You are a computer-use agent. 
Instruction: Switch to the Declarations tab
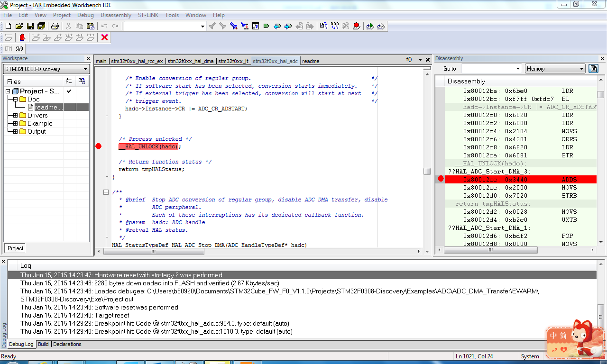tap(67, 344)
